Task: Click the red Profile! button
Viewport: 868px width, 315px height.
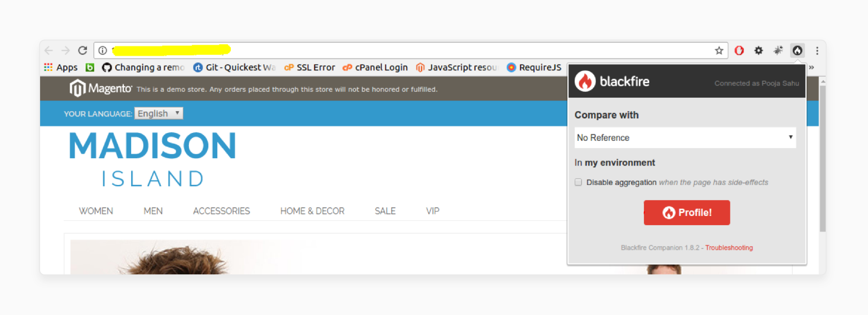Action: 687,212
